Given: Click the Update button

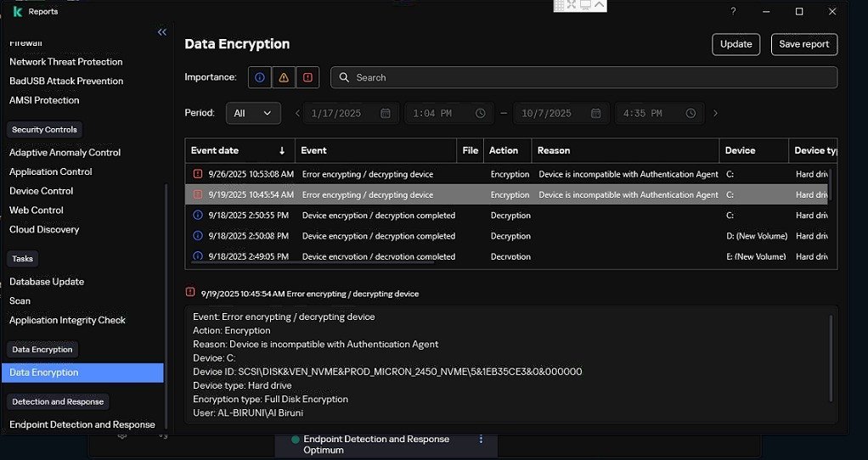Looking at the screenshot, I should point(736,44).
